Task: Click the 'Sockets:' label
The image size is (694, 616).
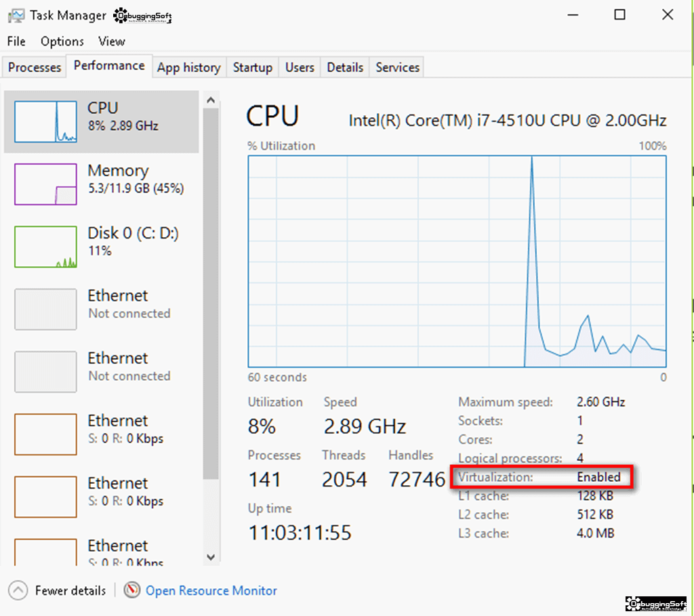Action: point(481,420)
